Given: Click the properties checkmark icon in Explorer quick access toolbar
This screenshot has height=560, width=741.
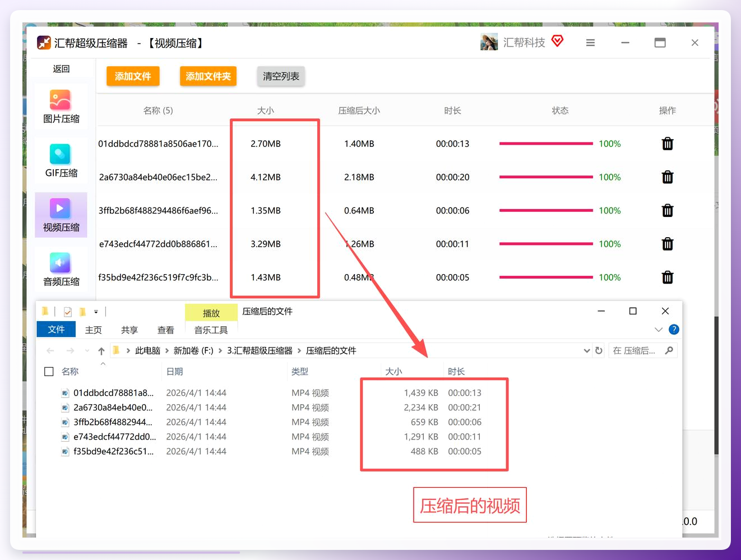Looking at the screenshot, I should [x=68, y=312].
